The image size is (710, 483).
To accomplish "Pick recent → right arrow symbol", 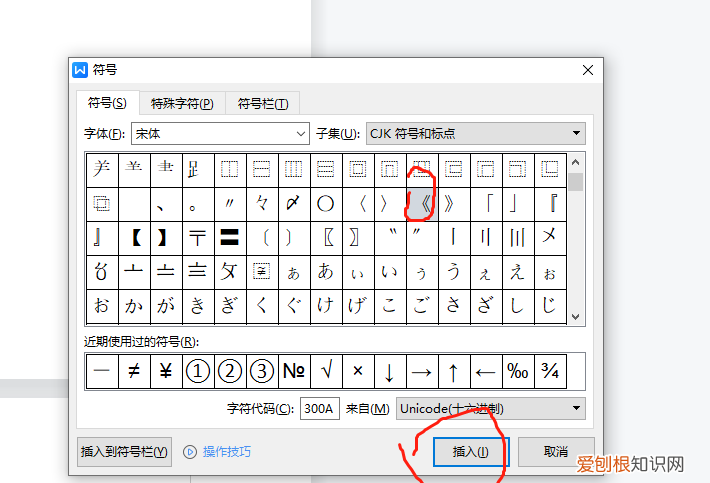I will (x=422, y=372).
